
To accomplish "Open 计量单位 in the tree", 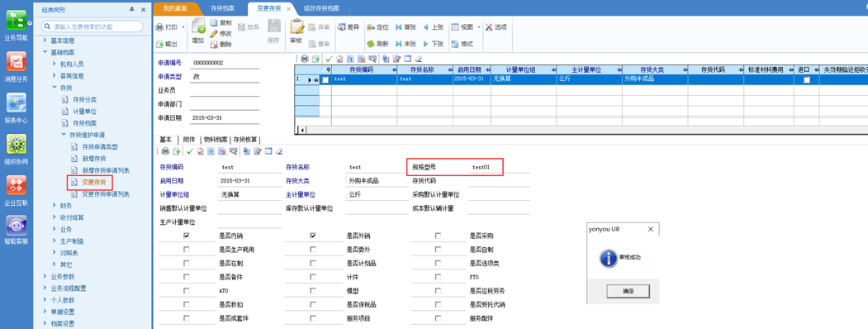I will click(85, 112).
